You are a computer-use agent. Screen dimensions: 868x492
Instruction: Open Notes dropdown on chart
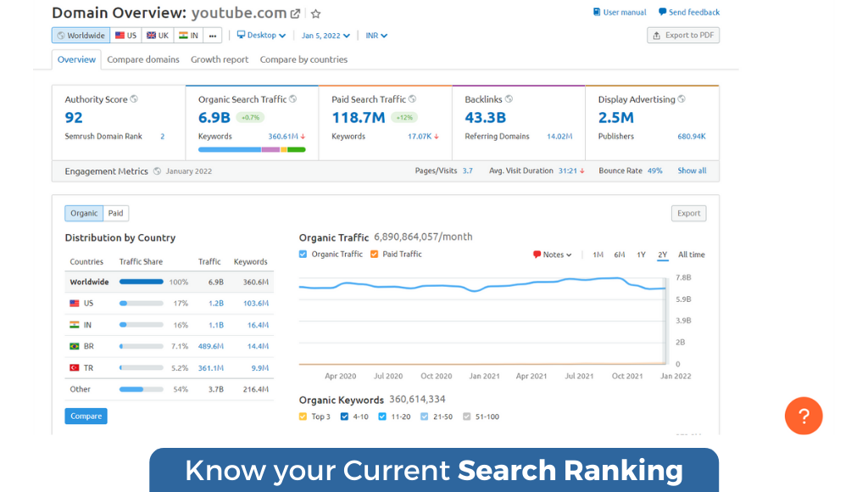[x=552, y=254]
